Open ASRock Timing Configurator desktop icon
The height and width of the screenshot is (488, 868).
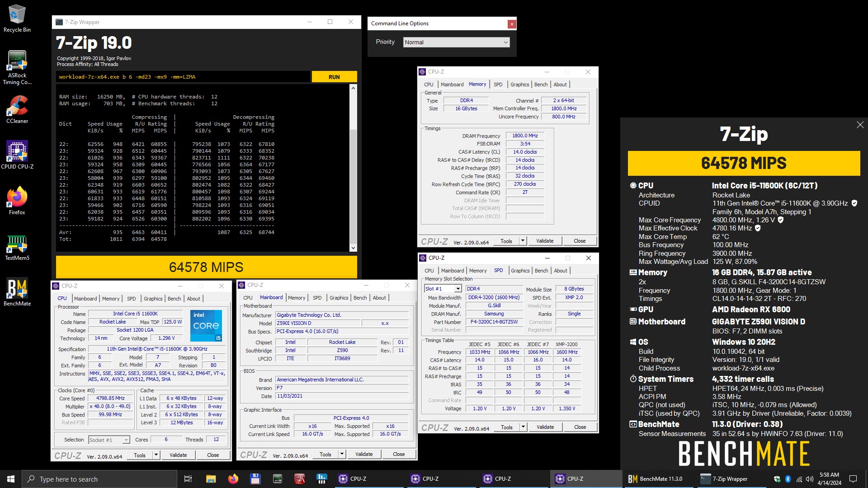17,68
